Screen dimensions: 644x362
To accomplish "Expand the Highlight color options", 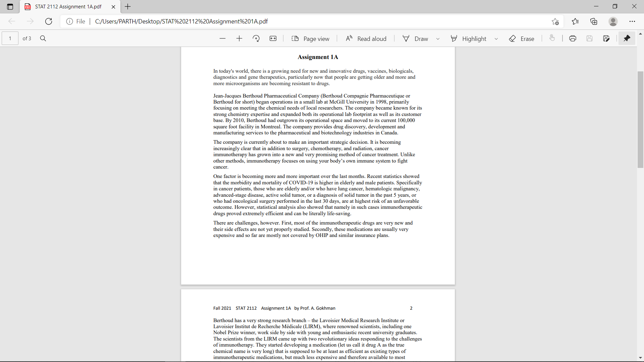I will [496, 38].
